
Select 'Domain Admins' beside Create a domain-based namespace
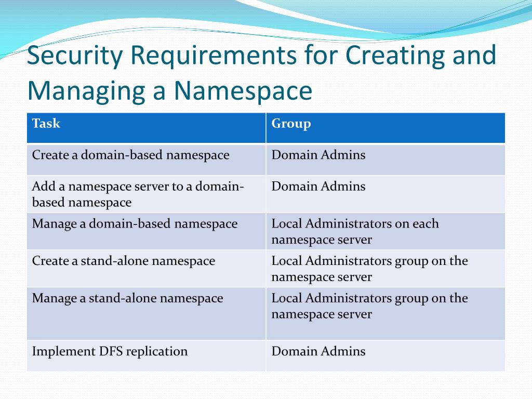pos(385,159)
